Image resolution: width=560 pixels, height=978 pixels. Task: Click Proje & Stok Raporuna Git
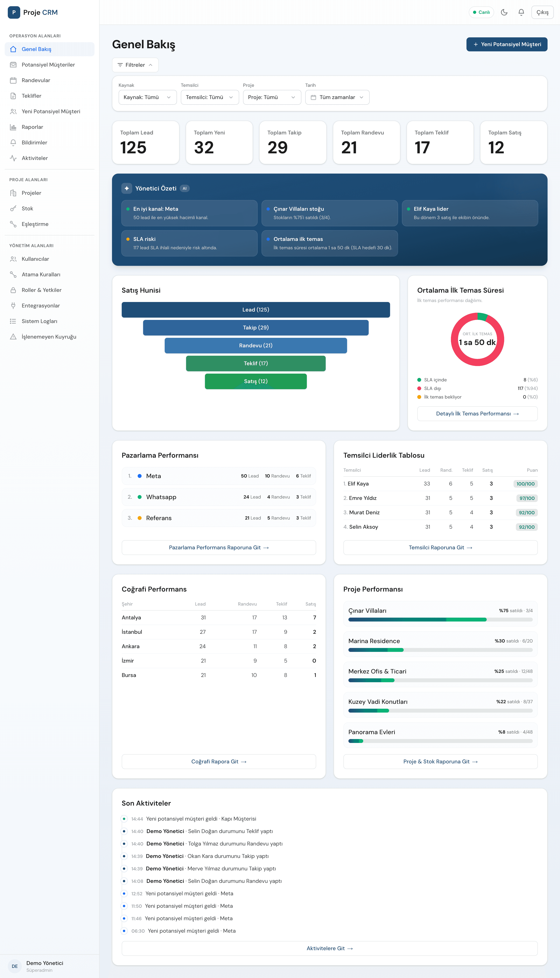[440, 762]
